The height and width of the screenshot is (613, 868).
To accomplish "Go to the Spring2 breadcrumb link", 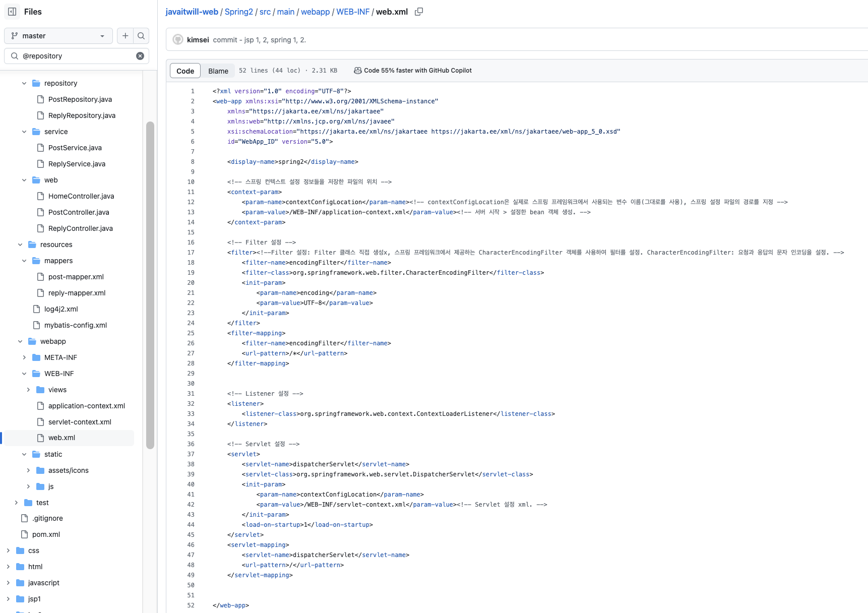I will [x=238, y=12].
